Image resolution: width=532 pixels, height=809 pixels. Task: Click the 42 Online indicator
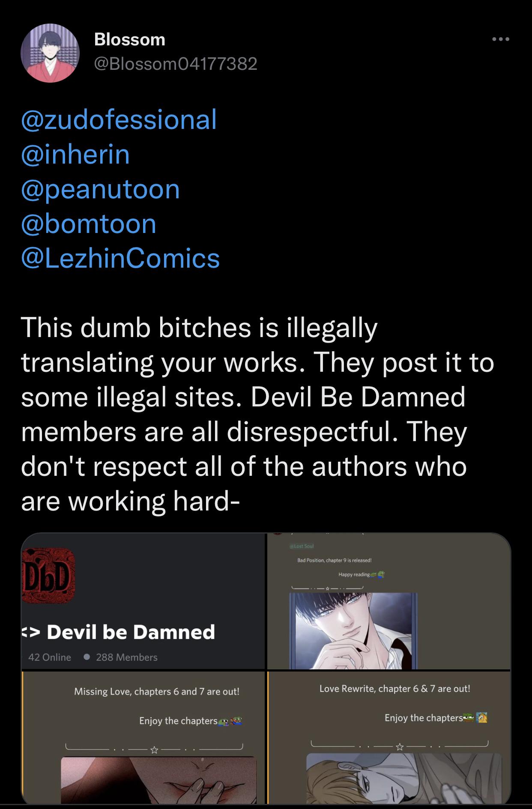coord(49,657)
